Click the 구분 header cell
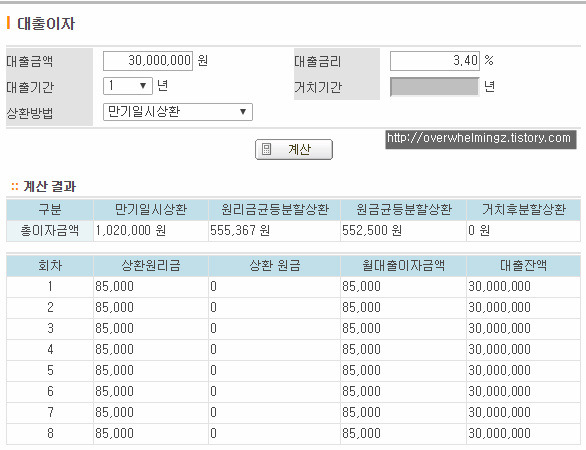This screenshot has width=586, height=450. [50, 209]
